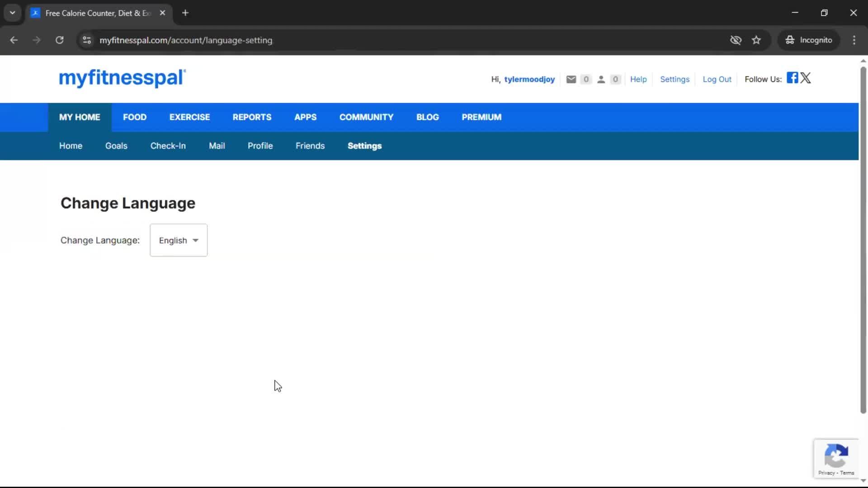
Task: Click the mail count badge showing 0
Action: pyautogui.click(x=586, y=80)
